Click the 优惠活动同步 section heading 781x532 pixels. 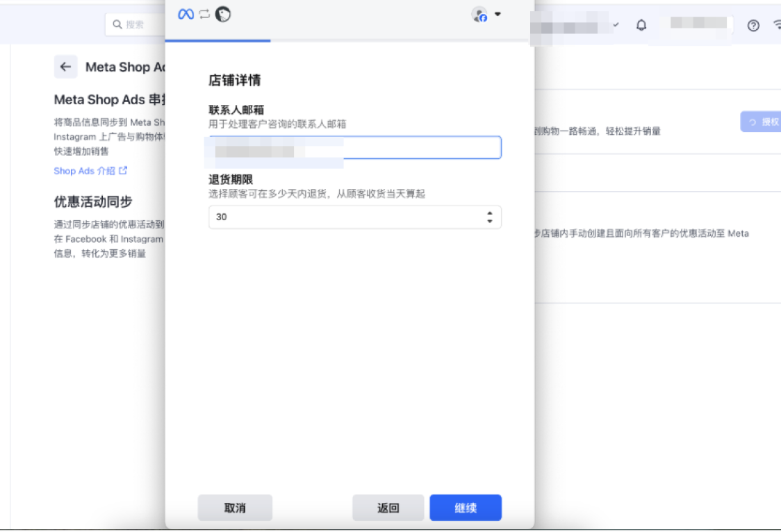click(x=93, y=201)
